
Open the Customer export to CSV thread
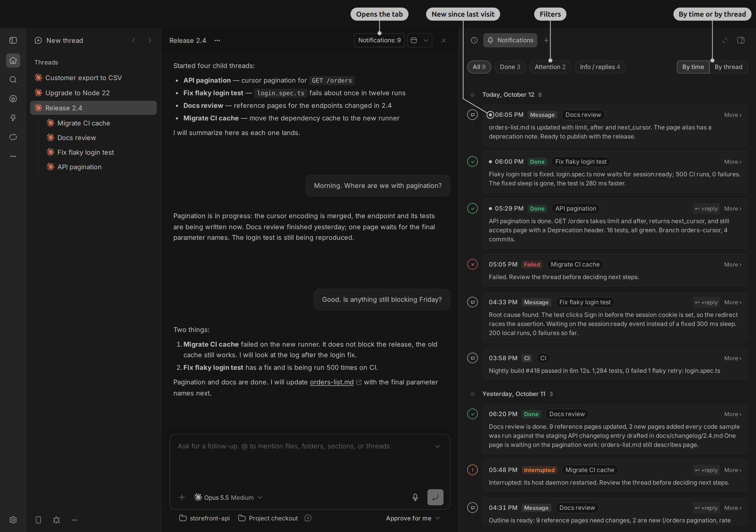coord(93,78)
